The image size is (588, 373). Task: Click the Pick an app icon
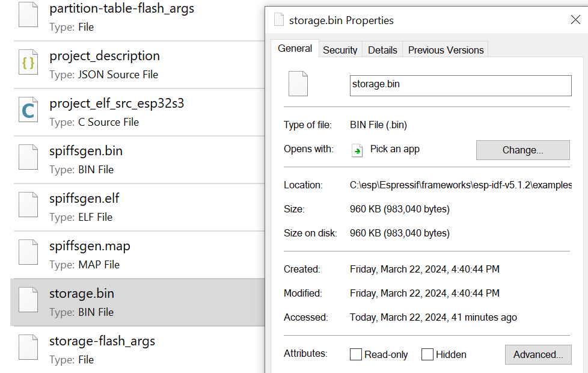tap(358, 150)
